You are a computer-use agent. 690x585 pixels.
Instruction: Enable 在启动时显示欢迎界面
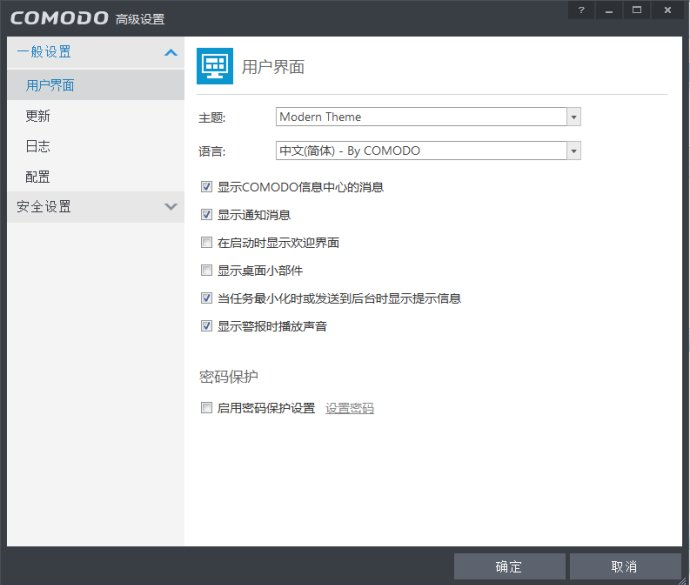(206, 242)
